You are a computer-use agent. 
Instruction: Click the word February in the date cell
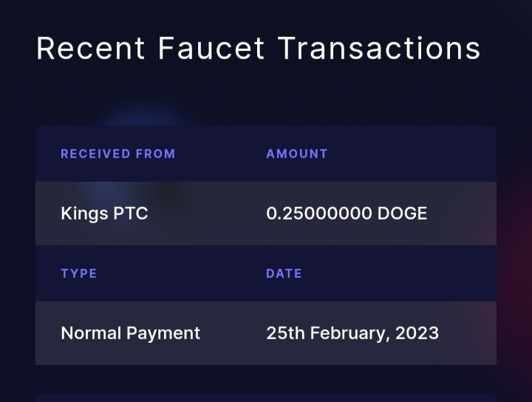(x=349, y=333)
